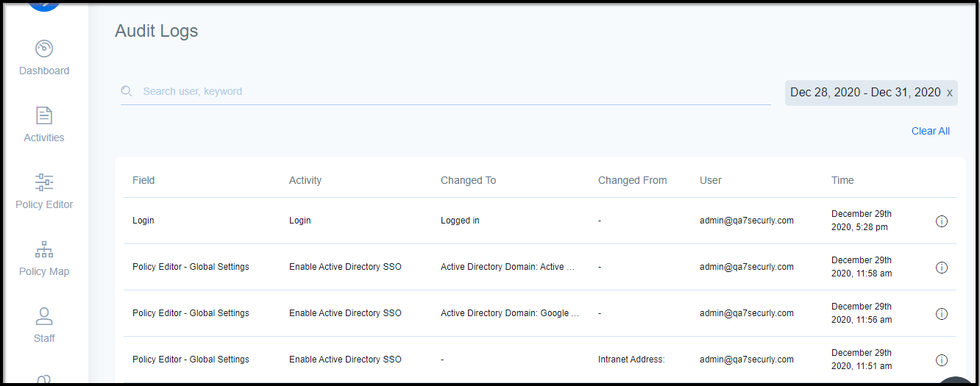The image size is (980, 386).
Task: Go to Dashboard label in sidebar
Action: pos(44,71)
